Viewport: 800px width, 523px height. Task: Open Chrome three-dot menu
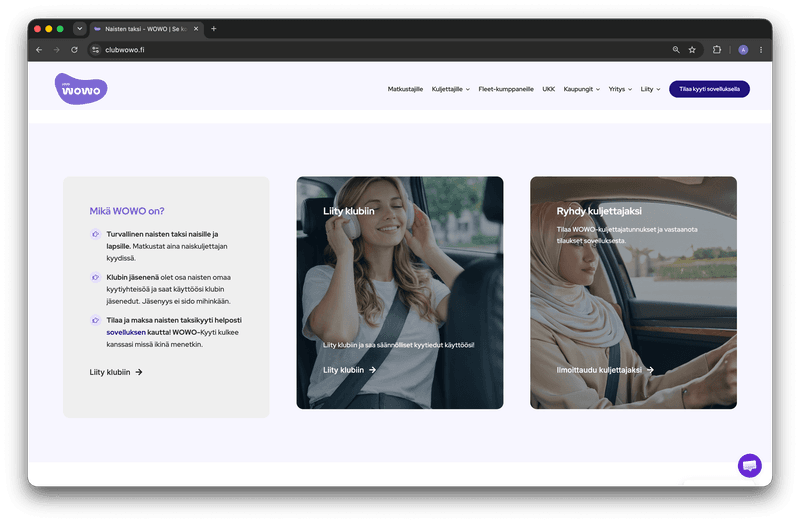tap(761, 50)
